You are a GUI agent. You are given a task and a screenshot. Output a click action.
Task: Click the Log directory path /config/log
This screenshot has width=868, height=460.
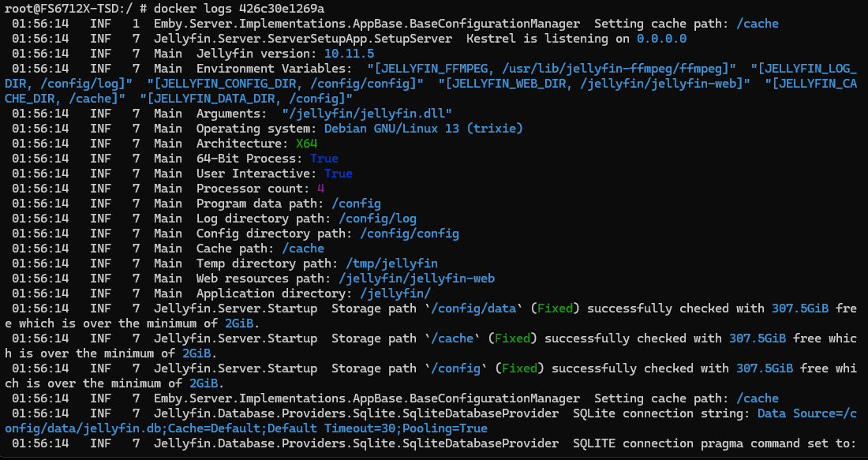tap(377, 218)
